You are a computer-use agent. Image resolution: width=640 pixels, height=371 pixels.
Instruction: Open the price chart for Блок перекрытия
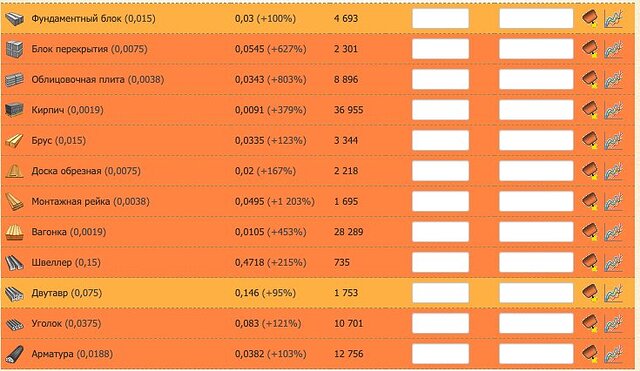coord(613,49)
